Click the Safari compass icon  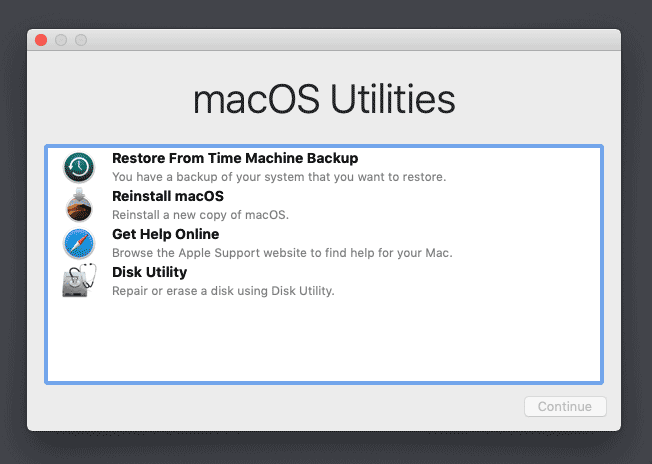[x=79, y=244]
